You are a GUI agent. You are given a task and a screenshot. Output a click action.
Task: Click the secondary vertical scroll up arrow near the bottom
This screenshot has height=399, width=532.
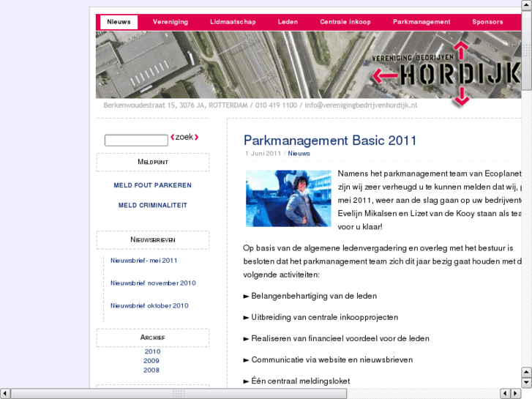coord(526,372)
